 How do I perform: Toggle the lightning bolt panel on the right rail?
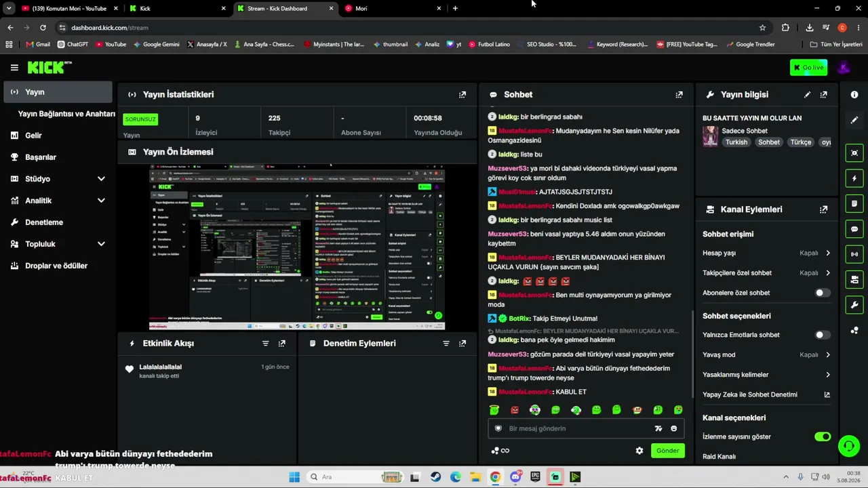point(854,178)
